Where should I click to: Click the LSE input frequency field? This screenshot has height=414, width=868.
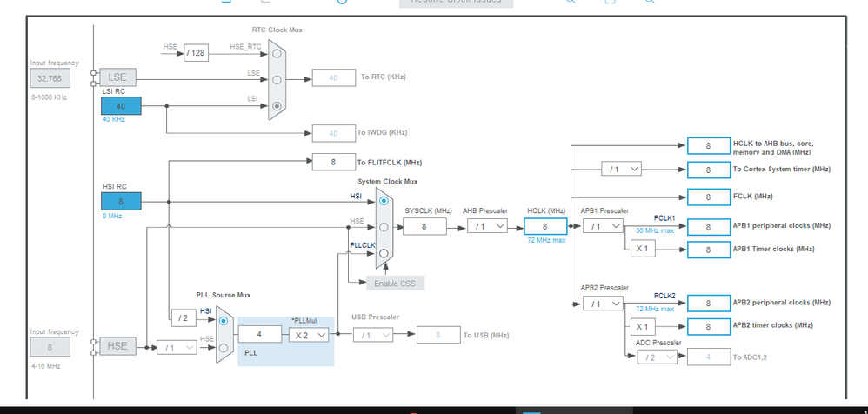tap(50, 78)
